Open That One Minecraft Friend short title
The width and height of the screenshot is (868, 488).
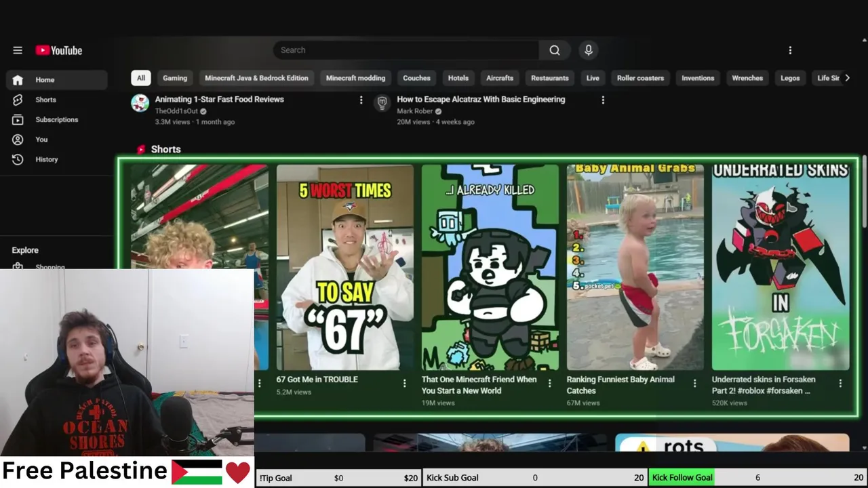(479, 385)
